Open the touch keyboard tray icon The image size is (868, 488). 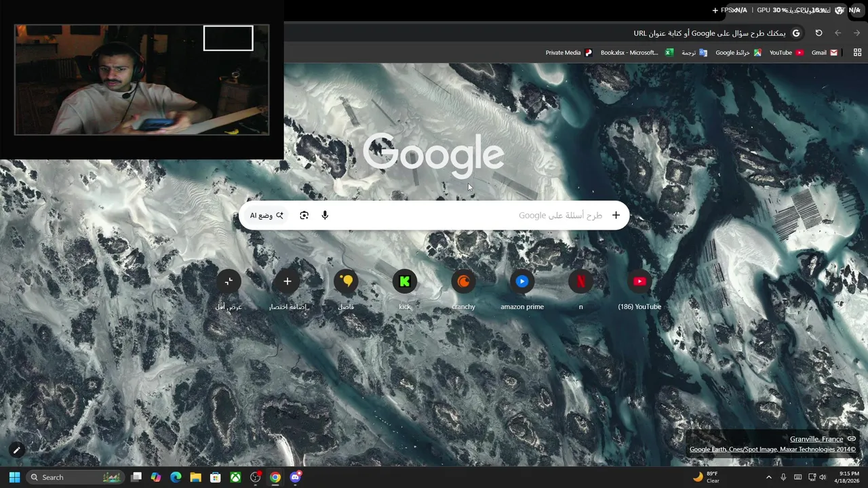click(797, 477)
